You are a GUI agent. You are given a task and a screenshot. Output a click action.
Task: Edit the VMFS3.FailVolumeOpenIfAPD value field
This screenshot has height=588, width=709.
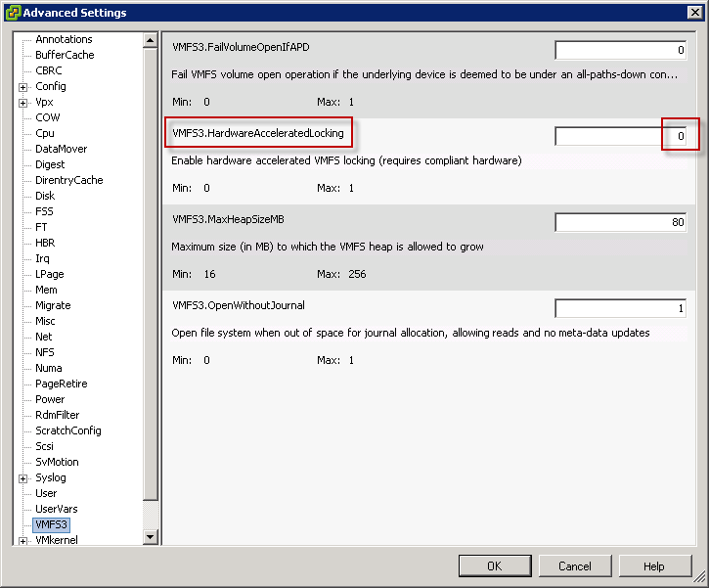[x=620, y=50]
